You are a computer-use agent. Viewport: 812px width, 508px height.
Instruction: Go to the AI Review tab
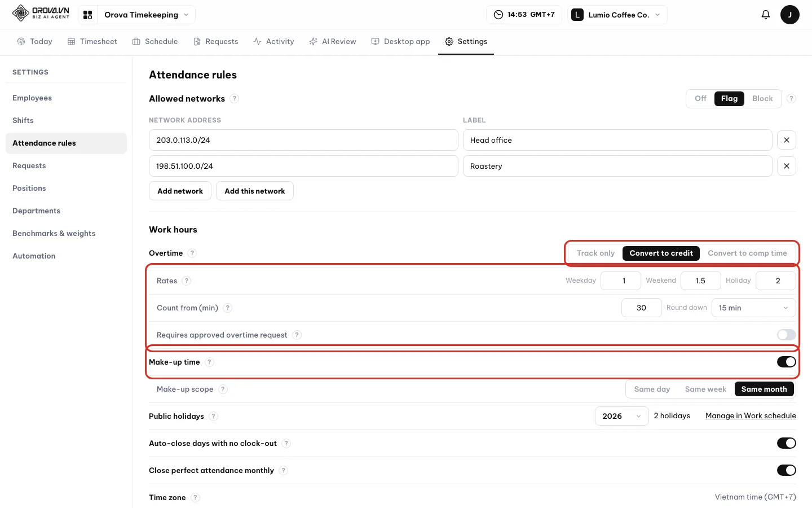point(333,41)
